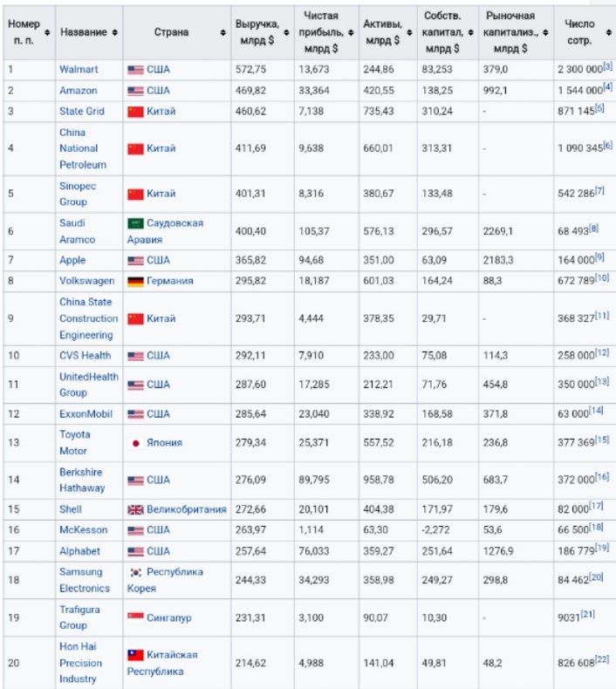Screen dimensions: 616x689
Task: Open the Toyota Motor link
Action: (75, 442)
